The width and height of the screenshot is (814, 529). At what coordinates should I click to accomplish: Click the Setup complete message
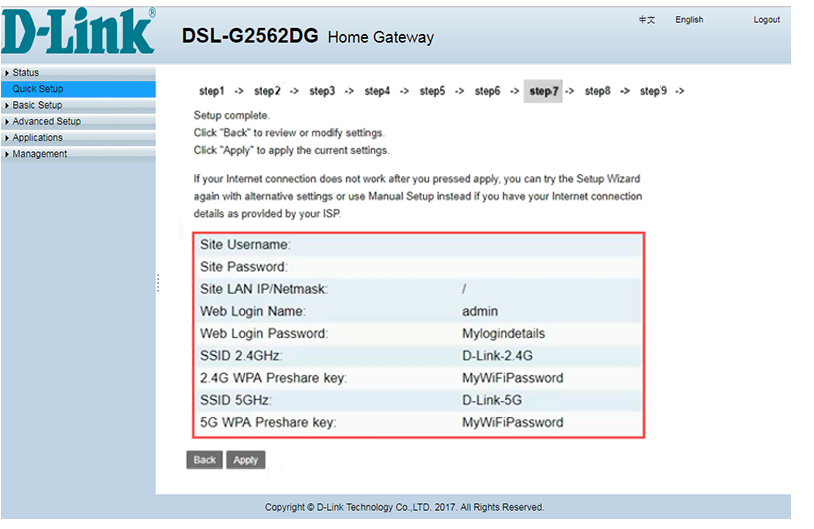tap(232, 115)
